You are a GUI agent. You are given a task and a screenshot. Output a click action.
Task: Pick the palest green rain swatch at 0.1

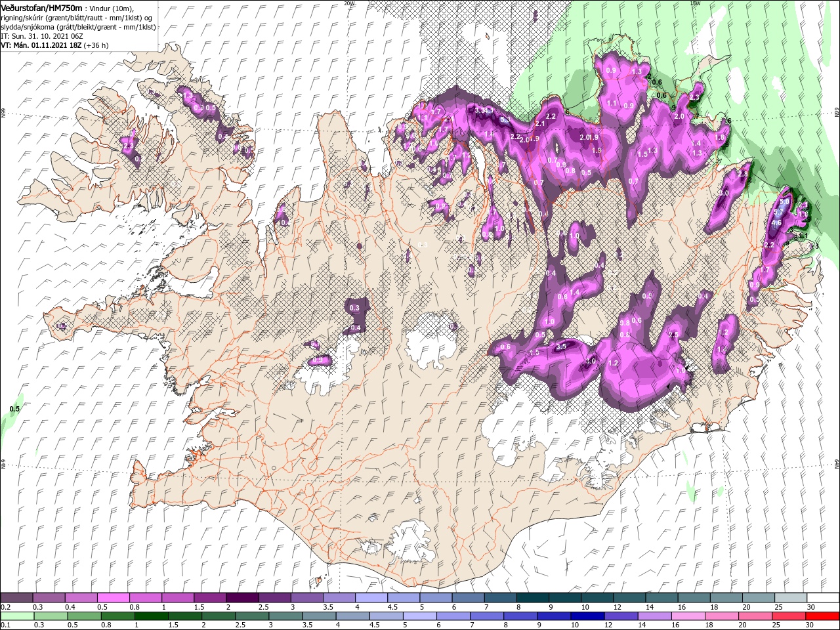coord(18,616)
